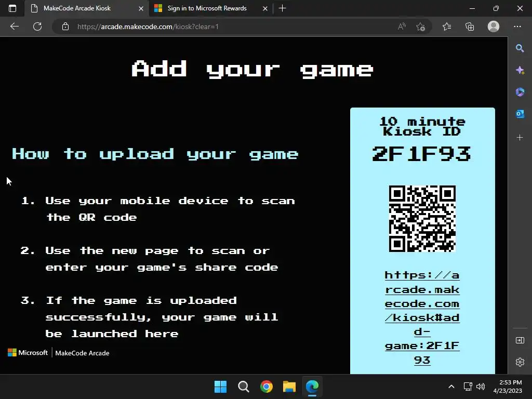The height and width of the screenshot is (399, 532).
Task: Click the kiosk ID 2F1F93 text
Action: [422, 154]
